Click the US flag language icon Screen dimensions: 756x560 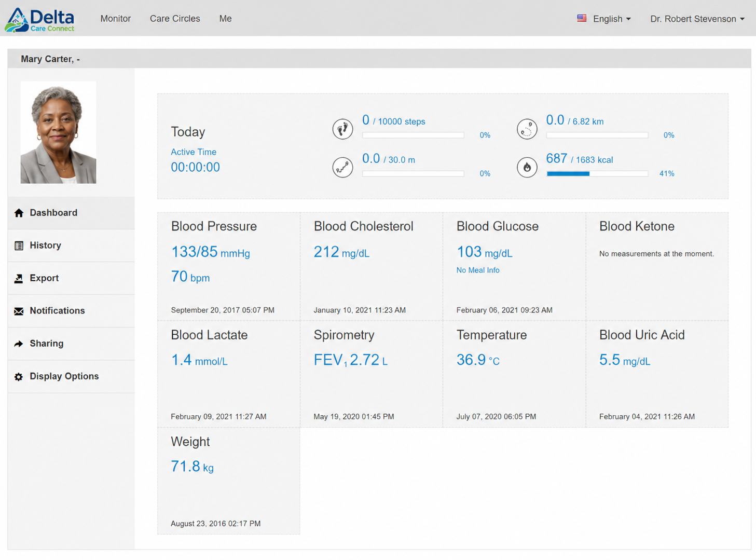tap(582, 18)
